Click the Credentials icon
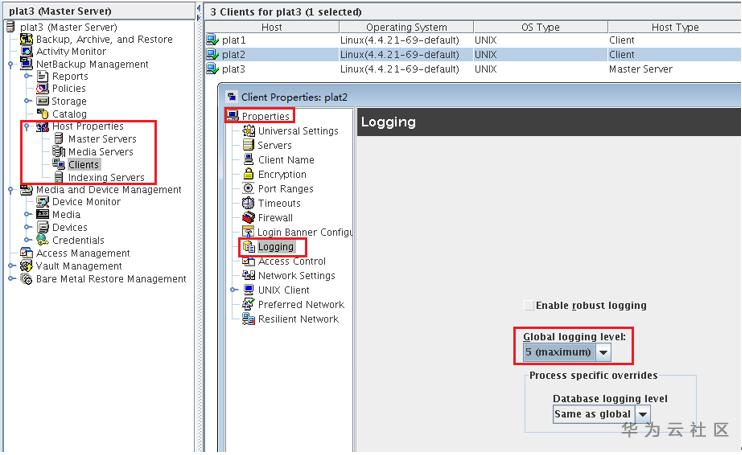742x455 pixels. (x=43, y=240)
